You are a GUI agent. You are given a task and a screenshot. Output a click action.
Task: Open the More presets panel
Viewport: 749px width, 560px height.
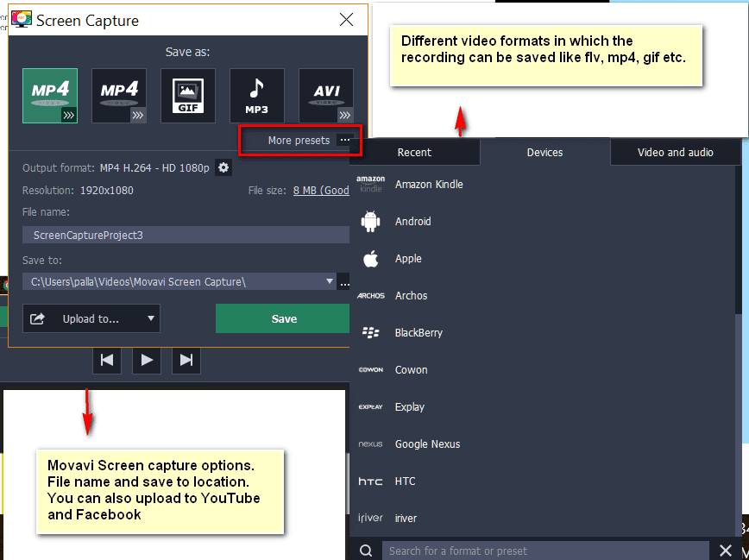(299, 140)
